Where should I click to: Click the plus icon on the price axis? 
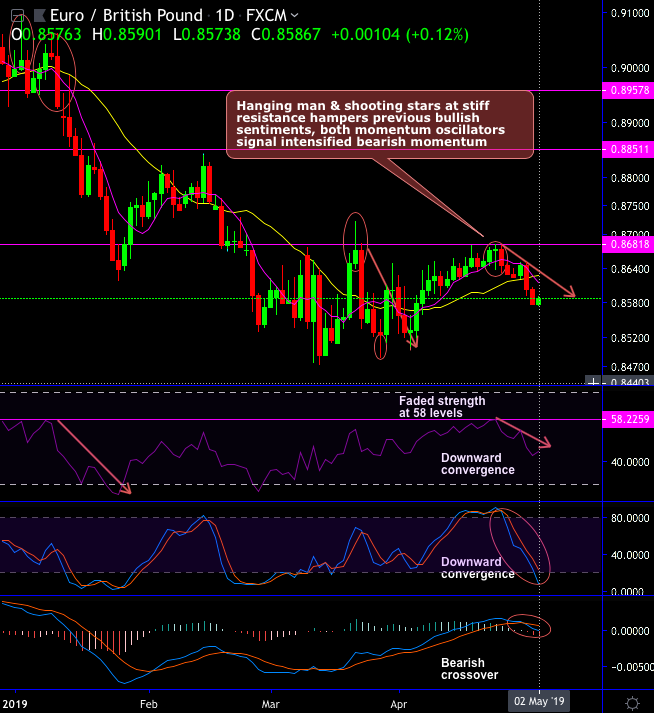(593, 382)
